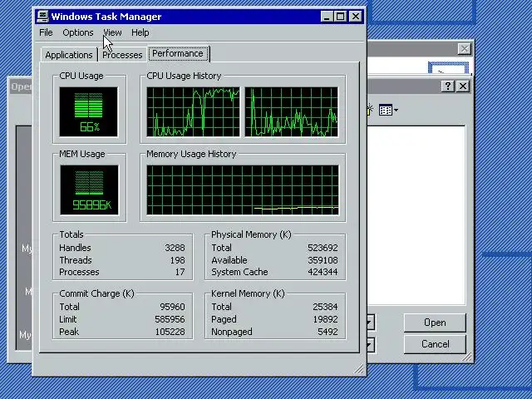Click the Threads value 198
Image resolution: width=532 pixels, height=399 pixels.
178,260
